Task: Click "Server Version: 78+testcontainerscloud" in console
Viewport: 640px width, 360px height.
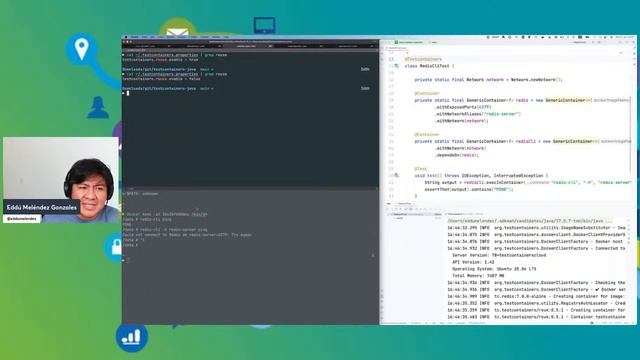Action: click(499, 255)
